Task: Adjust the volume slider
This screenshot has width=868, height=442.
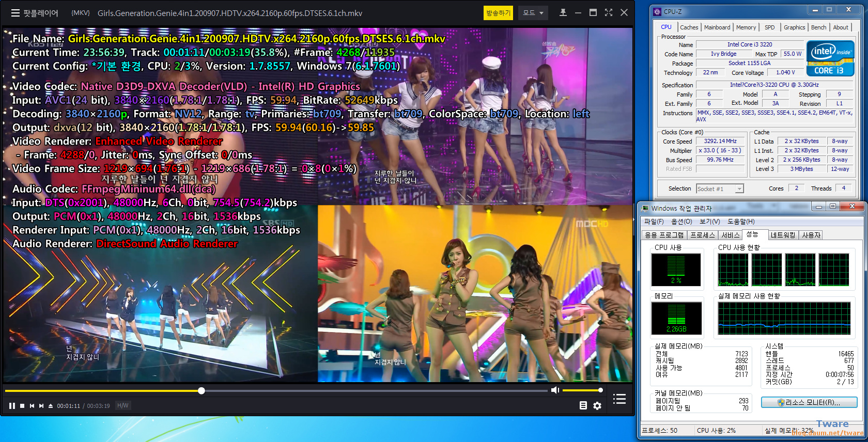Action: pyautogui.click(x=582, y=390)
